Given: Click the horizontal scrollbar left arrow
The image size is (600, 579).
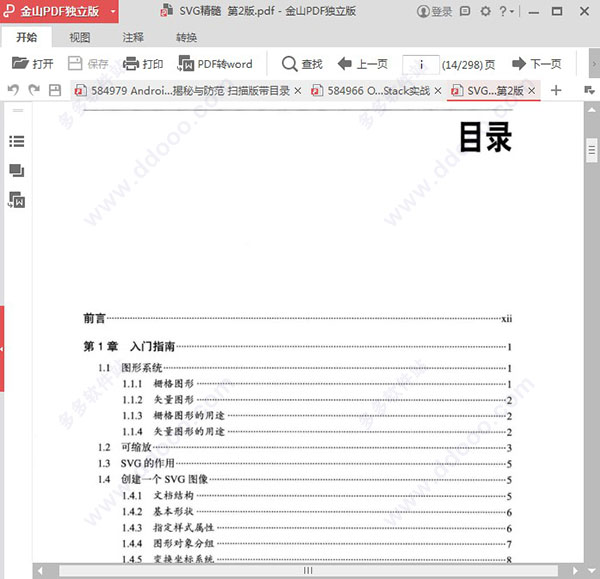Looking at the screenshot, I should [40, 571].
